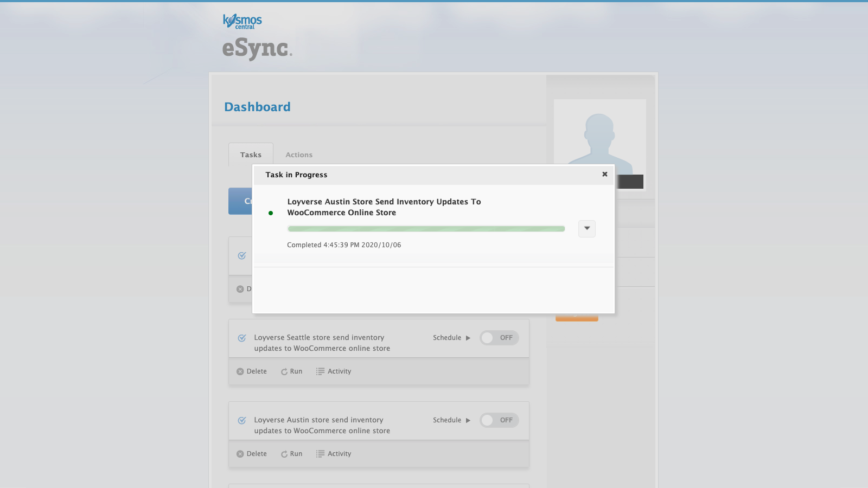This screenshot has width=868, height=488.
Task: Expand details in the Task in Progress dialog
Action: tap(586, 228)
